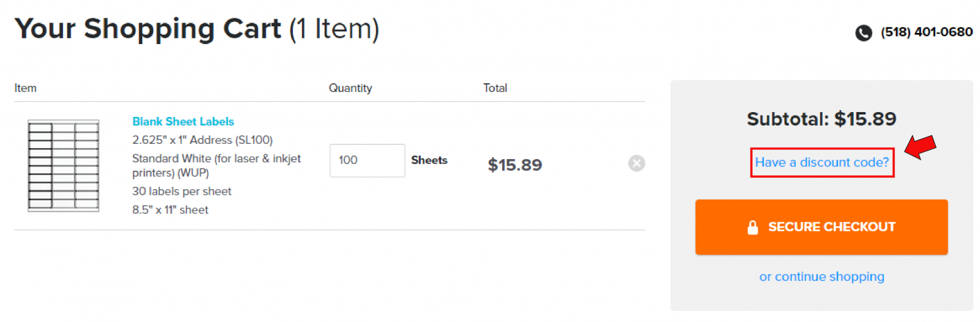Open the Blank Sheet Labels product link
The height and width of the screenshot is (322, 980).
[x=183, y=122]
